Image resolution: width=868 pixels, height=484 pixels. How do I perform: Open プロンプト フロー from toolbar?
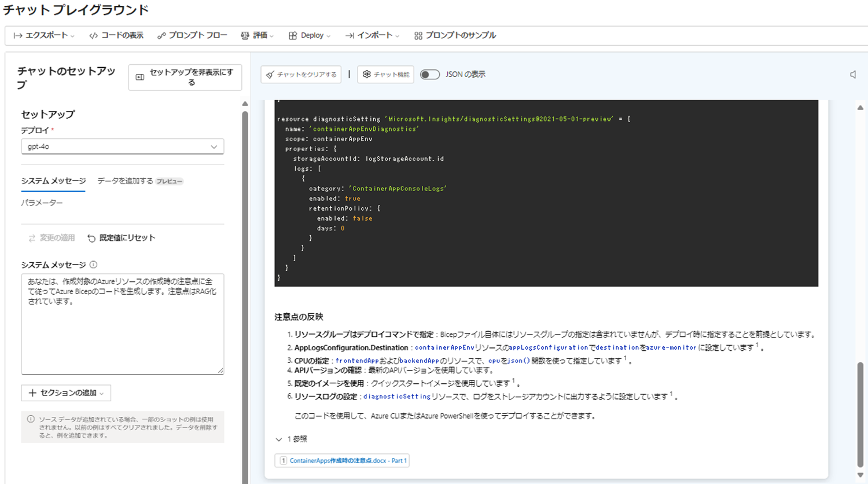point(192,35)
